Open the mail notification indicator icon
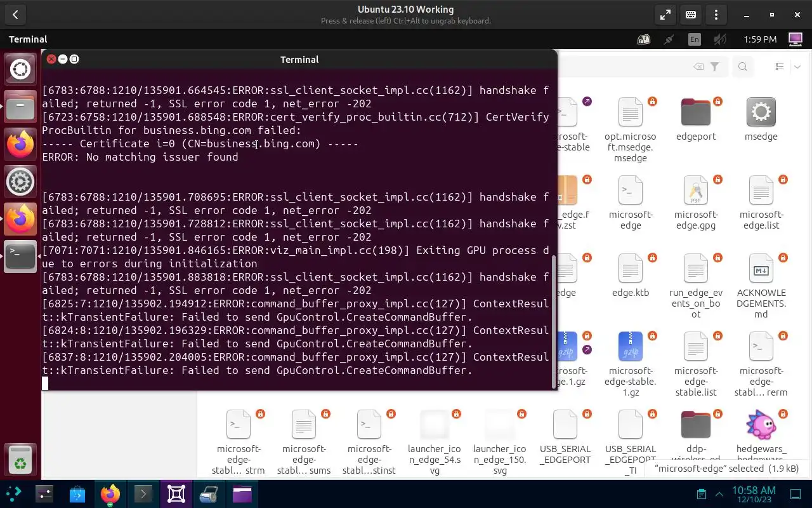Image resolution: width=812 pixels, height=508 pixels. [x=644, y=39]
